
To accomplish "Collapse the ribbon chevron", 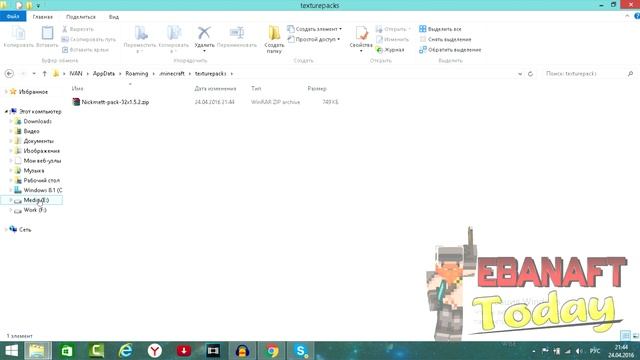I will click(x=627, y=16).
